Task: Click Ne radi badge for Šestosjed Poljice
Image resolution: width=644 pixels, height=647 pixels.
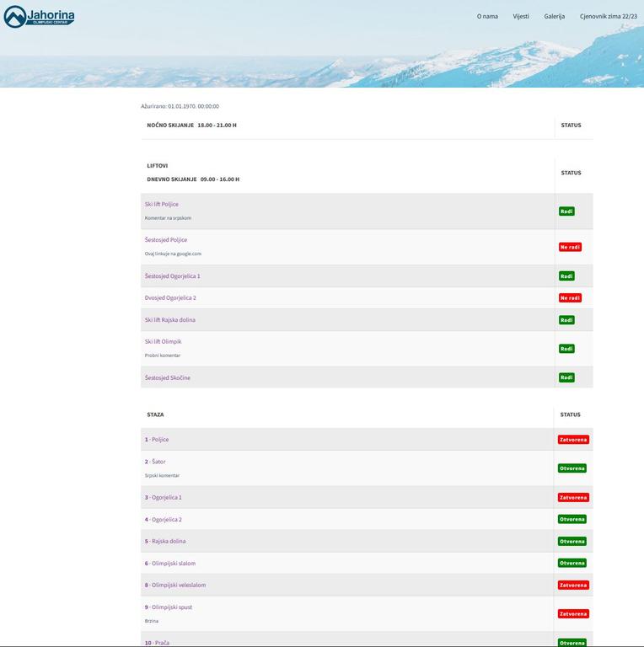Action: 570,248
